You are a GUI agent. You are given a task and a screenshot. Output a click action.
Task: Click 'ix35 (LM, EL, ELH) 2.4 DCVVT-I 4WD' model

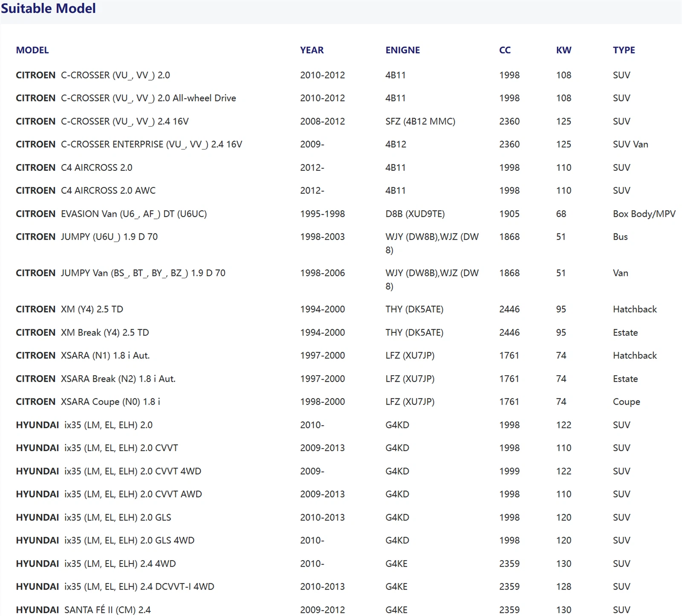tap(139, 587)
